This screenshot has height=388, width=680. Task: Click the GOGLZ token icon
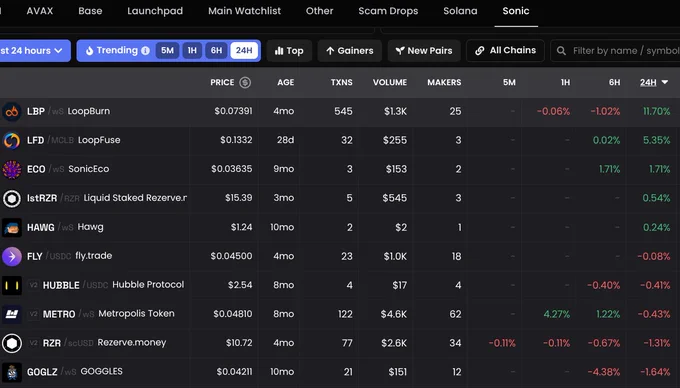12,372
